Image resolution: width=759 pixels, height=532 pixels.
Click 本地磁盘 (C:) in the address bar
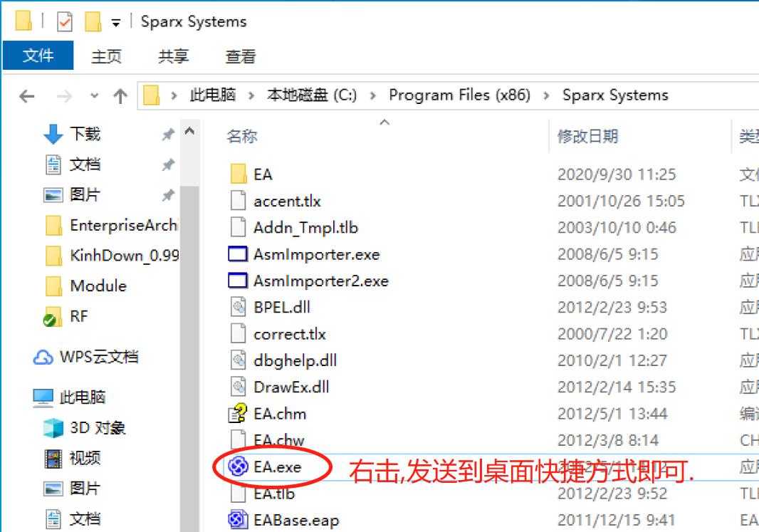pos(312,95)
